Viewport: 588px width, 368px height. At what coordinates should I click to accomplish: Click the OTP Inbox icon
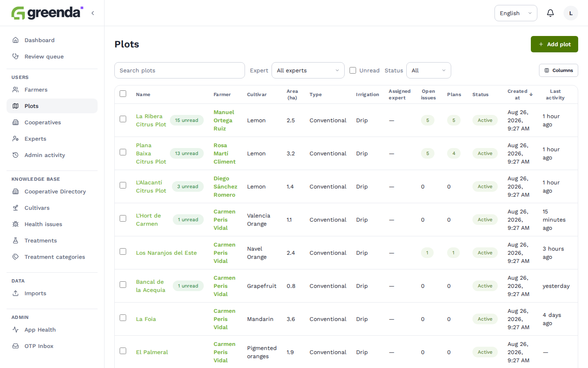[x=16, y=346]
